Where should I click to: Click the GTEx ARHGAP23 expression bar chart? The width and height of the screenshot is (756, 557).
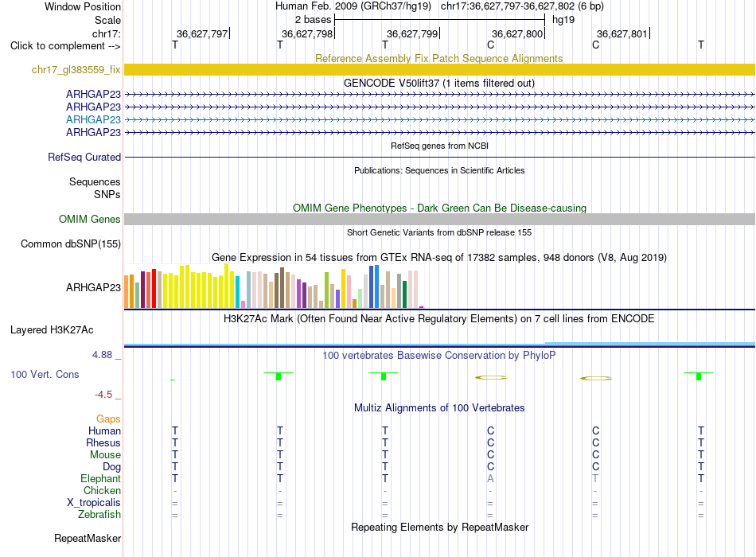pos(274,286)
